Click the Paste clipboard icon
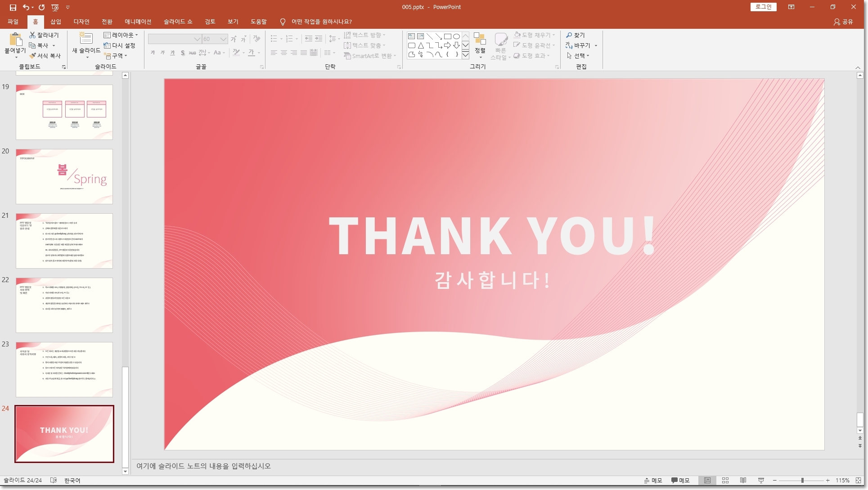868x490 pixels. click(x=15, y=40)
